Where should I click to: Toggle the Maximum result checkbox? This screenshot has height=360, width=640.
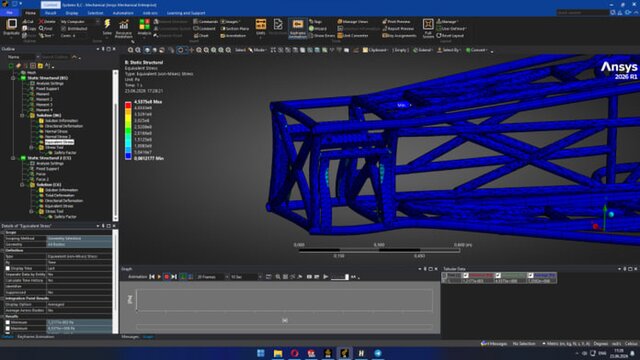[8, 328]
